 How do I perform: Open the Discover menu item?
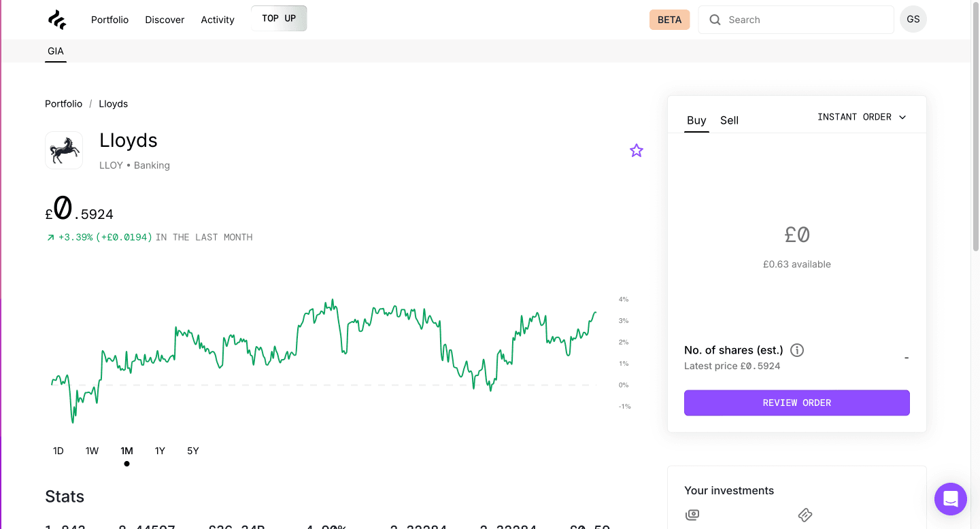(x=165, y=20)
